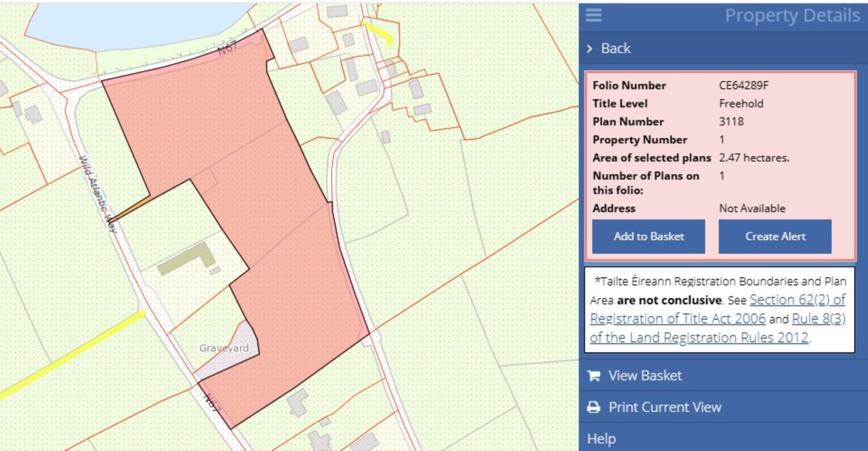The image size is (868, 451).
Task: Select folio number CE64289F text
Action: coord(744,85)
